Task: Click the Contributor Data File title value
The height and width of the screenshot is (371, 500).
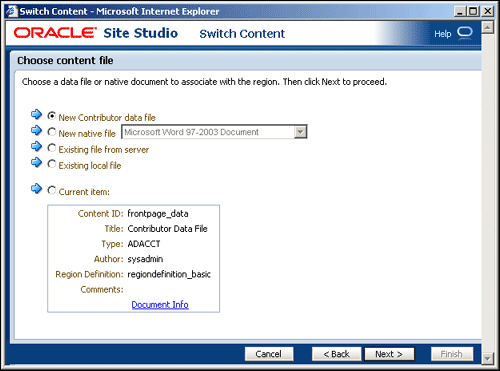Action: 167,229
